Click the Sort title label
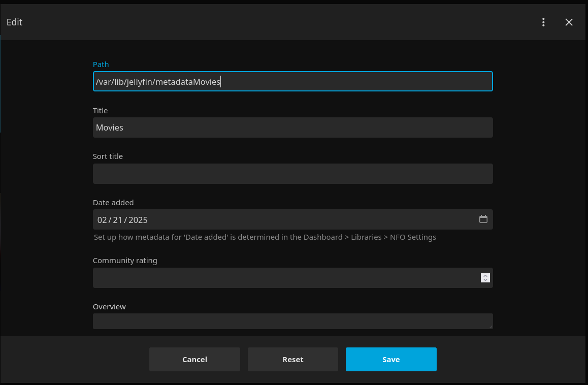 [108, 156]
